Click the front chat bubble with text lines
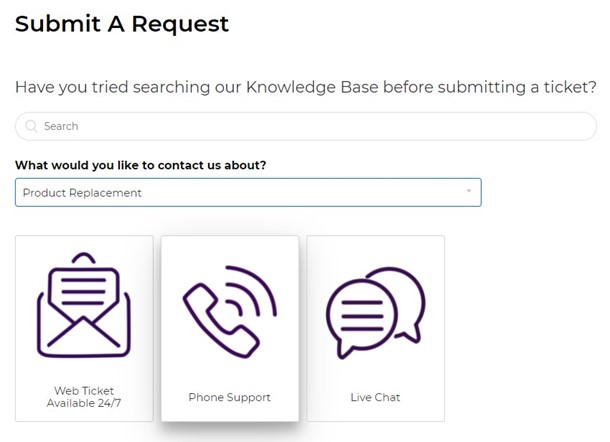 coord(361,318)
